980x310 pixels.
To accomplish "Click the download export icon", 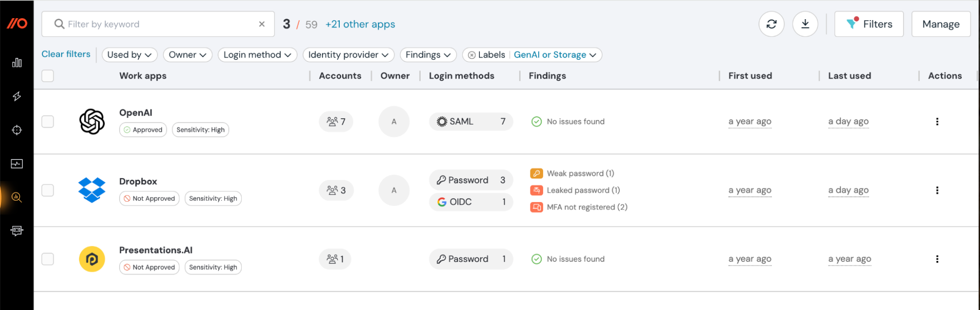I will (805, 24).
